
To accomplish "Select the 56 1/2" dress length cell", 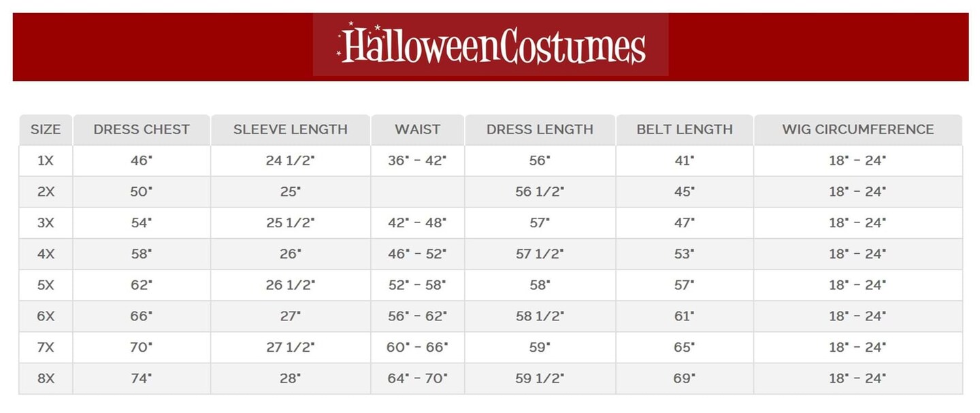I will tap(540, 192).
